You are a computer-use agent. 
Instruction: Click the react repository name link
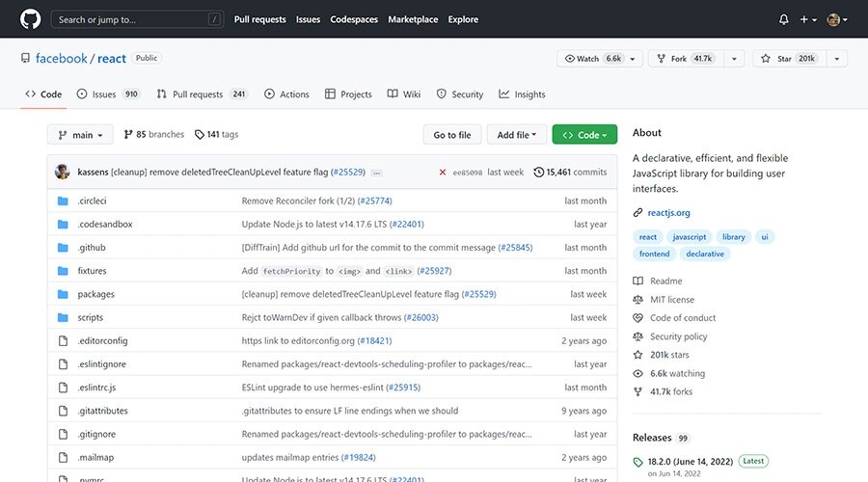(112, 58)
